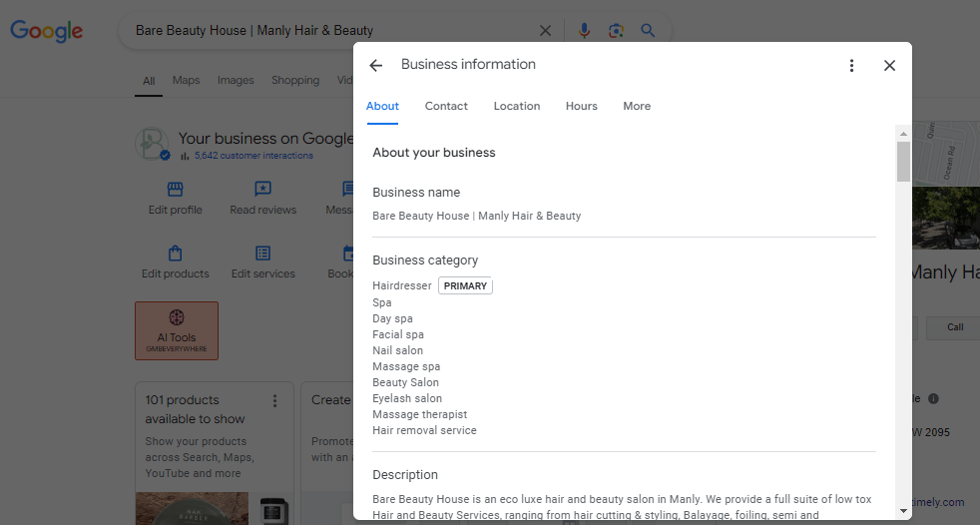The height and width of the screenshot is (525, 980).
Task: Click the Description text section
Action: [622, 507]
